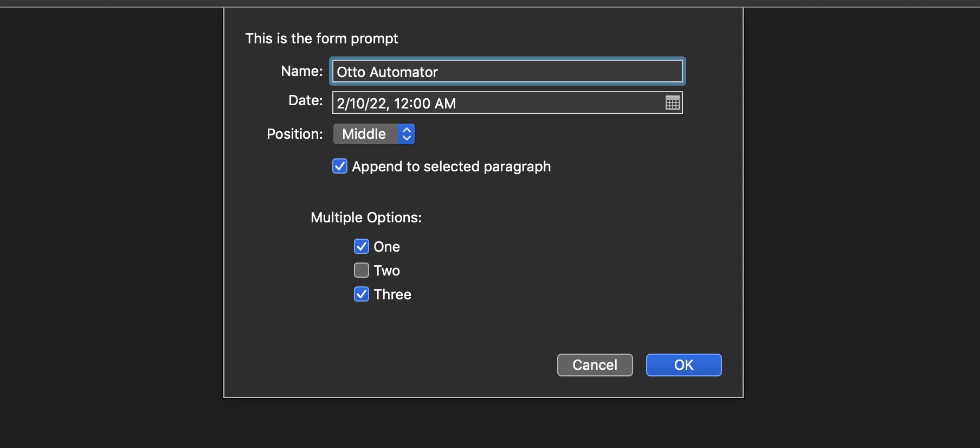Confirm the form with OK

684,365
